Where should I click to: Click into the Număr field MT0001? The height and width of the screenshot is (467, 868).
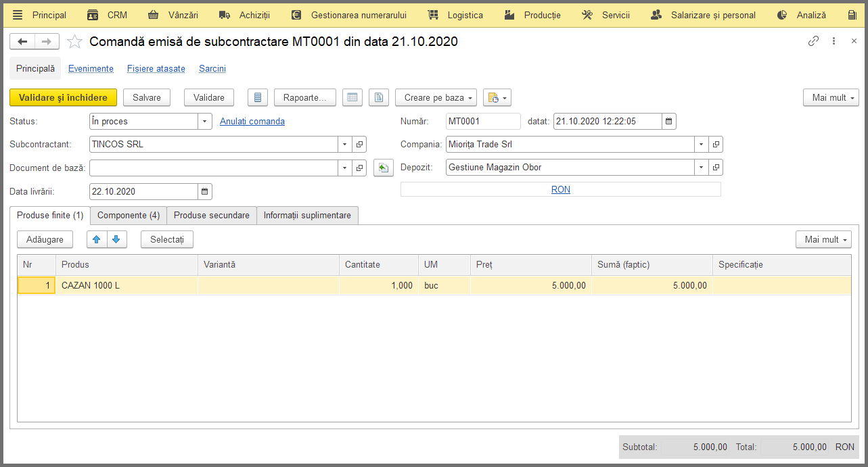point(484,122)
